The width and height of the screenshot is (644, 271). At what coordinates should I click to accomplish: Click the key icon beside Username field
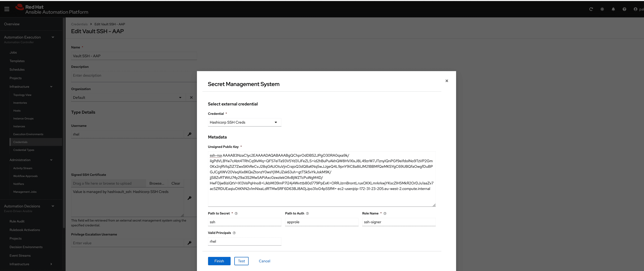point(190,134)
